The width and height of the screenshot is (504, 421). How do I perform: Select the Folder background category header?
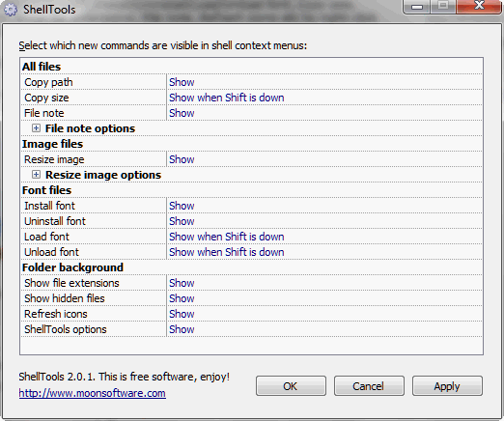click(72, 267)
